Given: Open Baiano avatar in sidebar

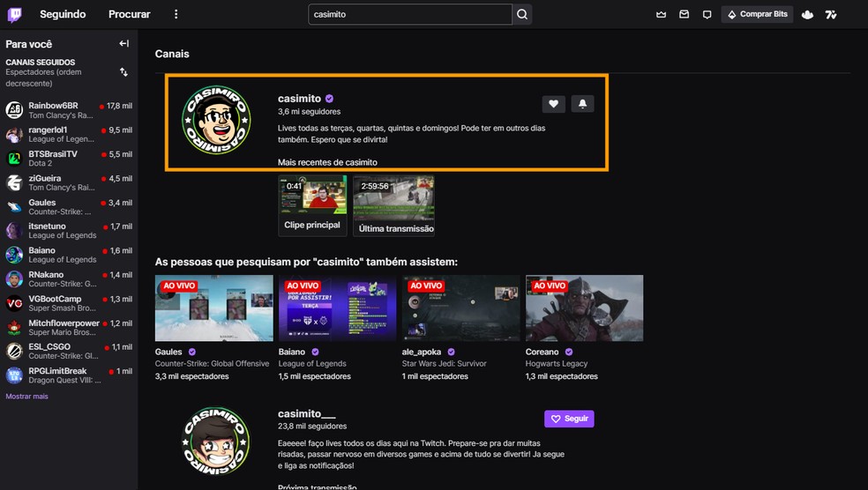Looking at the screenshot, I should tap(14, 255).
